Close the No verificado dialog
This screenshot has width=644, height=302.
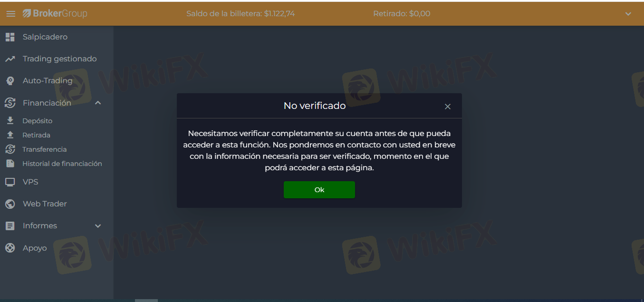[448, 107]
